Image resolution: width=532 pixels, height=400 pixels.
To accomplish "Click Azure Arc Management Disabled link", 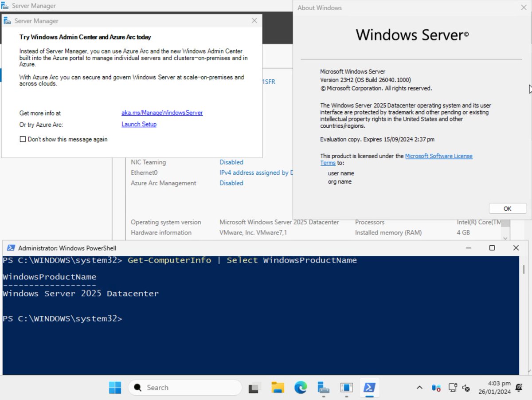I will pyautogui.click(x=231, y=183).
